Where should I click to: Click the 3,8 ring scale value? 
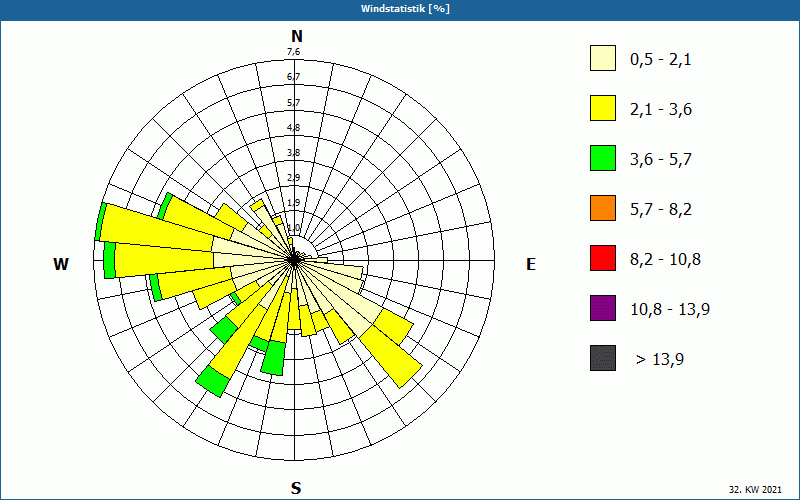coord(293,153)
